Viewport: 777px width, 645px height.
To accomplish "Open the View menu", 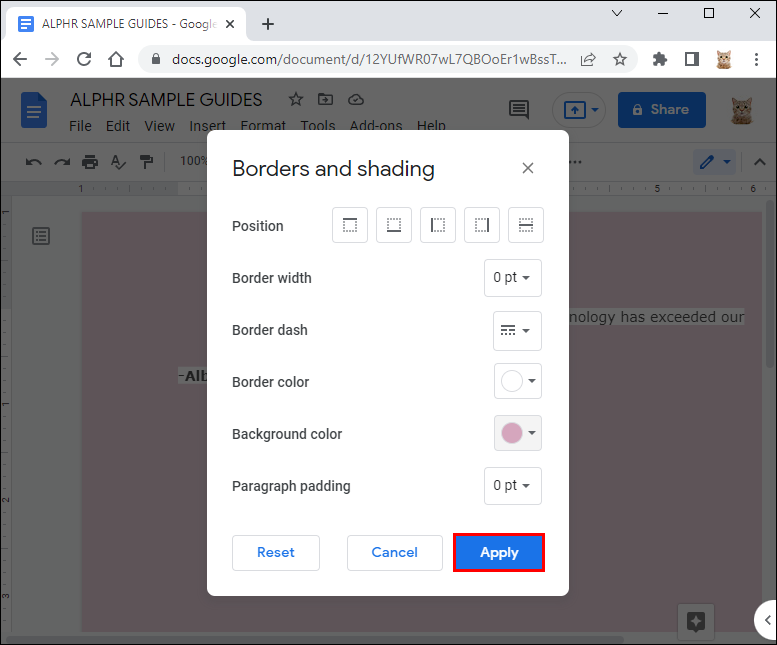I will 160,126.
